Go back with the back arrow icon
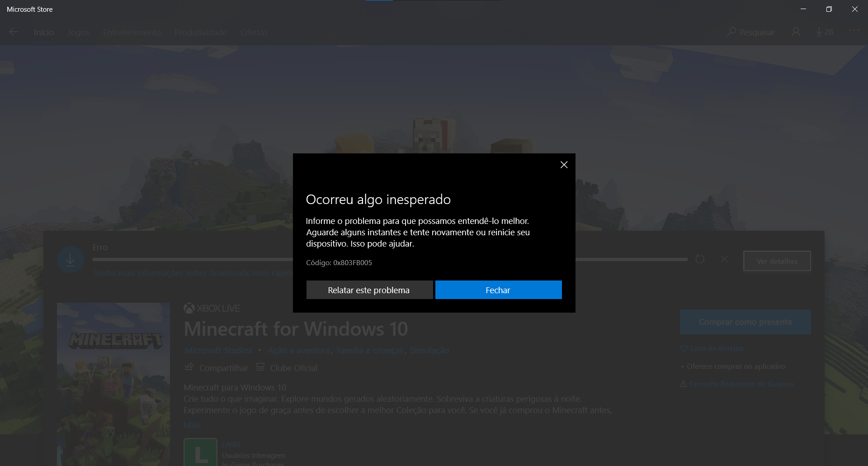The height and width of the screenshot is (466, 868). [14, 32]
